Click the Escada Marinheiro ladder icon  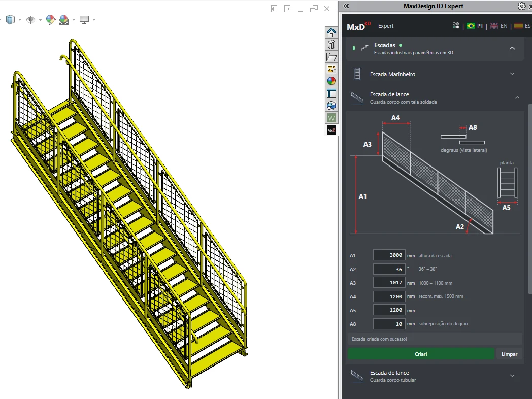click(356, 74)
